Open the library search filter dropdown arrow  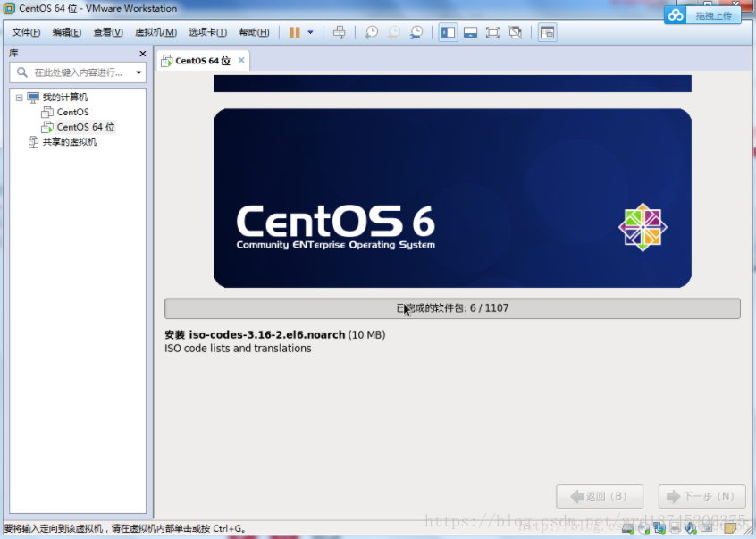tap(139, 72)
